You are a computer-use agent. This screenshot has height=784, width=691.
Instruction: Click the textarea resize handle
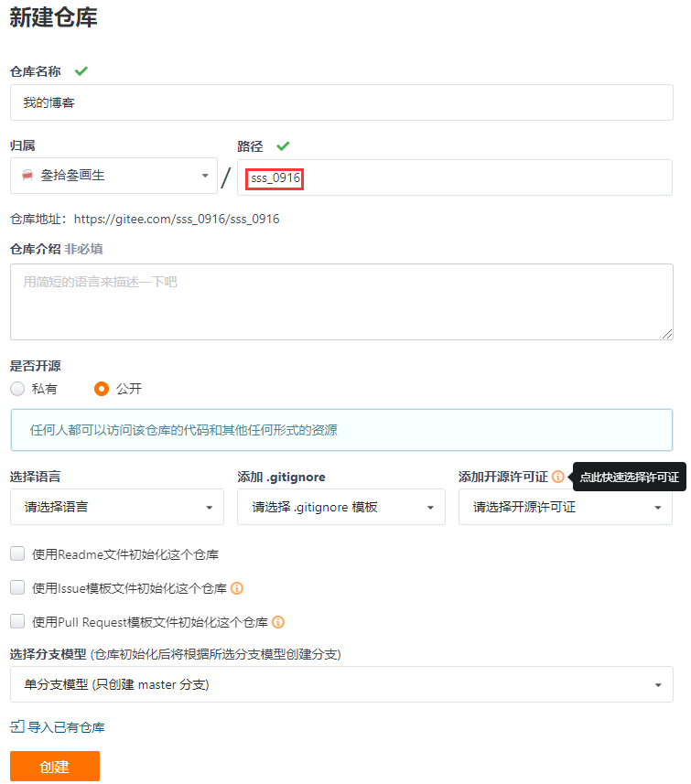click(667, 335)
